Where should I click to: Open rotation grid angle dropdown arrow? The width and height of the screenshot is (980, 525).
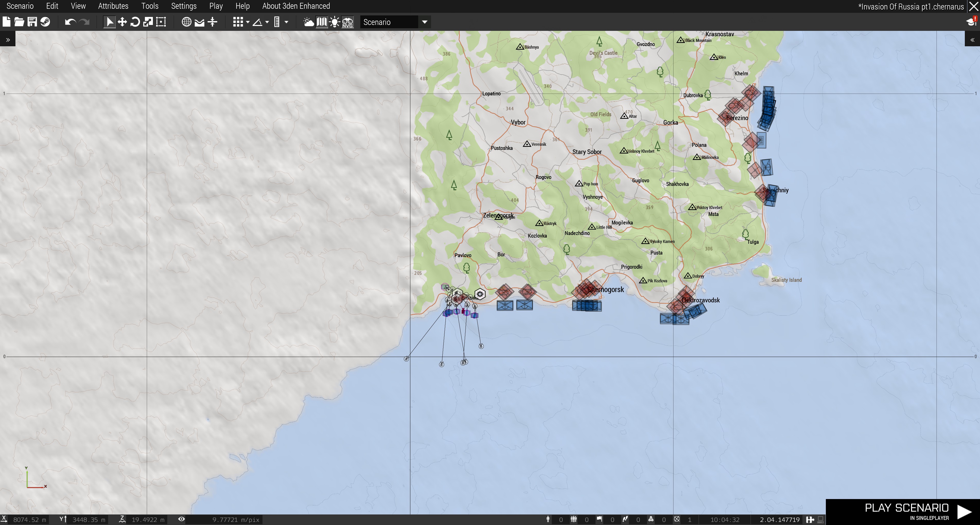[x=267, y=22]
